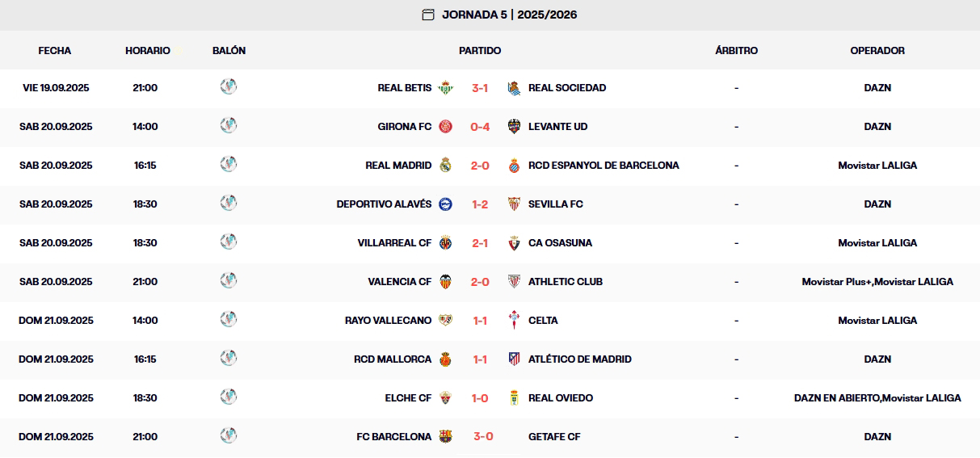Click the match ball icon for Elche CF row
Screen dimensions: 980x458
coord(229,397)
